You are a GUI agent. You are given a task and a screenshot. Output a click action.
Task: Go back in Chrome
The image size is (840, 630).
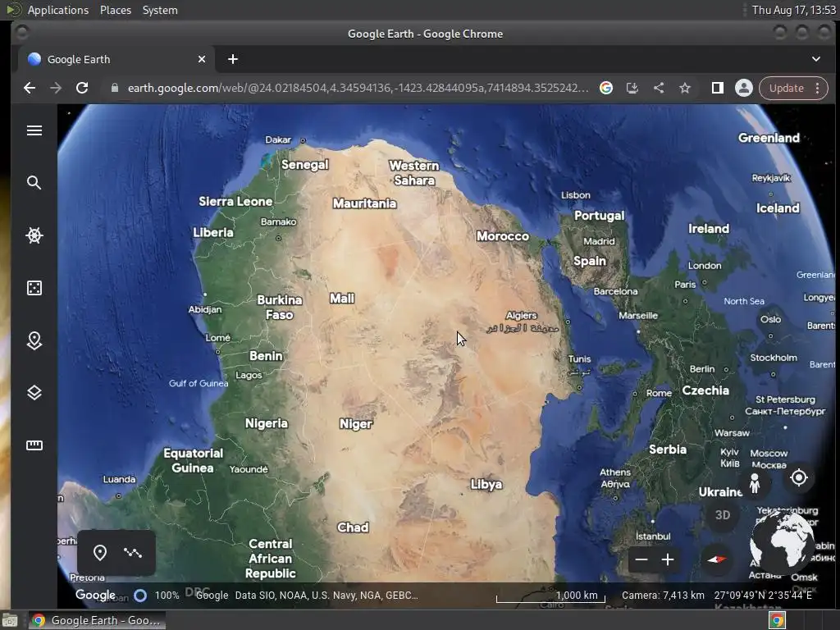point(30,88)
